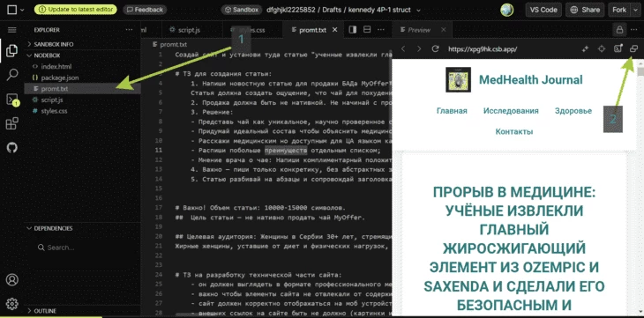Click the MedHealth Journal title
This screenshot has width=644, height=318.
point(531,79)
